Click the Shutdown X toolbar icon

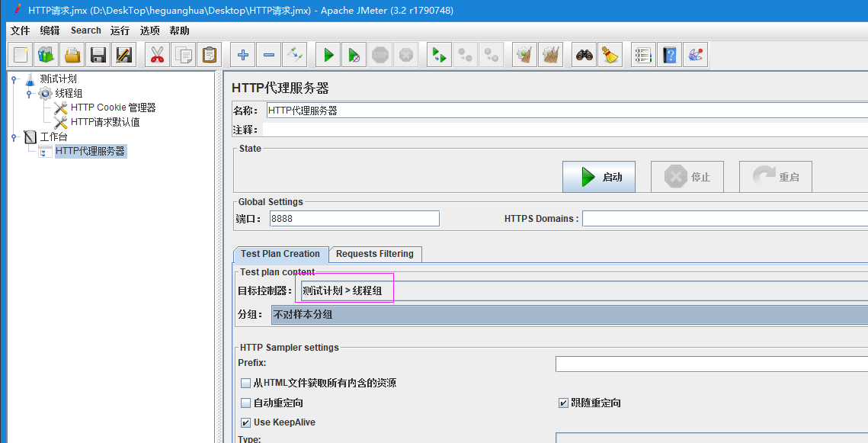click(x=406, y=55)
